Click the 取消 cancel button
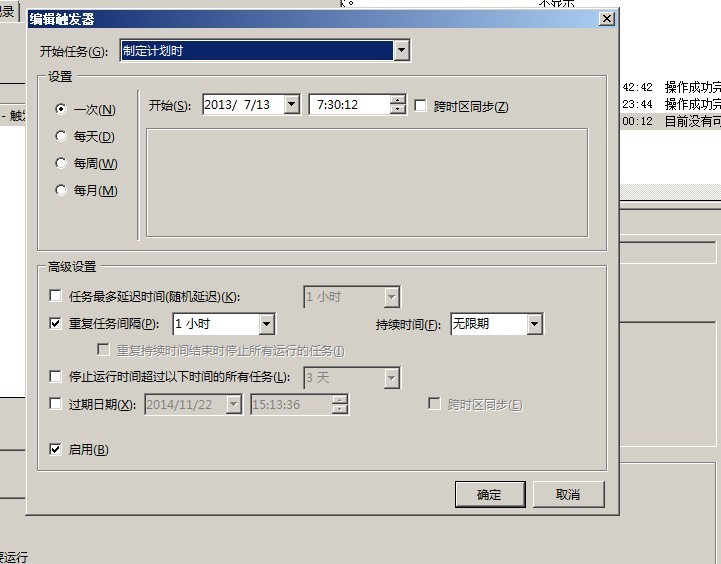This screenshot has width=721, height=564. [x=568, y=495]
